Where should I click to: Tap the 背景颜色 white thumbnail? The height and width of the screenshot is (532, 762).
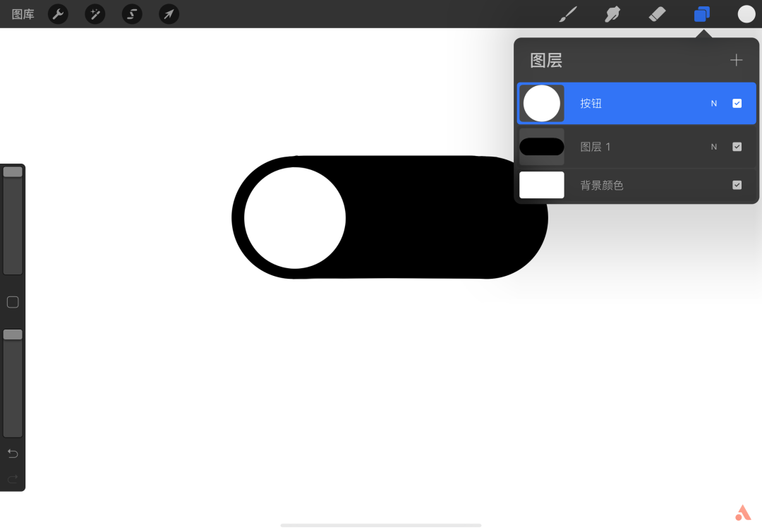541,185
